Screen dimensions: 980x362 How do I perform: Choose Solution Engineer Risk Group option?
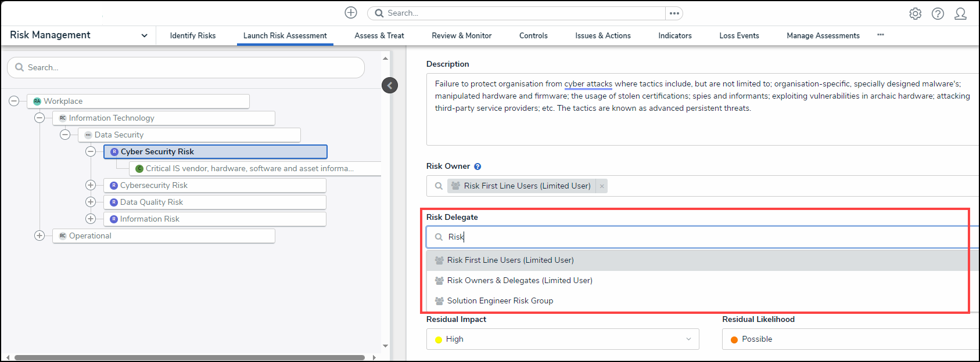pos(500,301)
